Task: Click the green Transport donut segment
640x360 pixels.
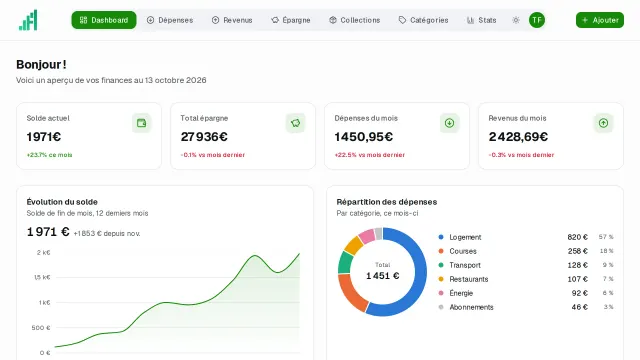Action: click(345, 262)
